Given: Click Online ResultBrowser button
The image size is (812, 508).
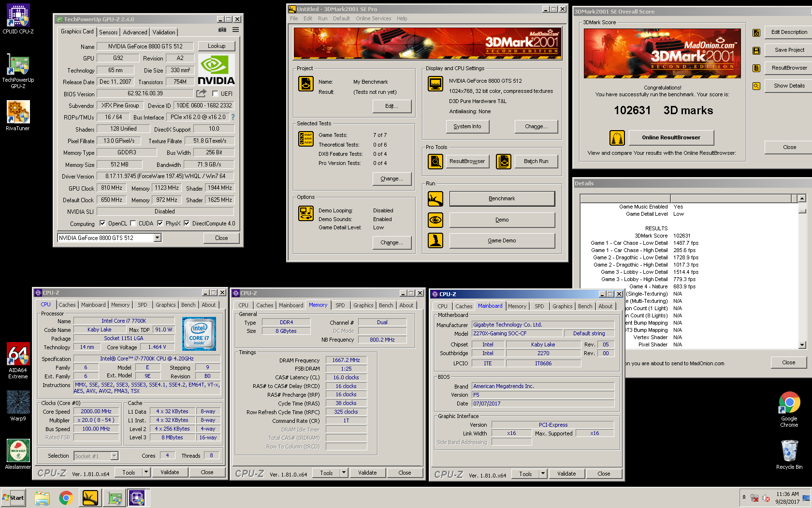Looking at the screenshot, I should pyautogui.click(x=671, y=137).
